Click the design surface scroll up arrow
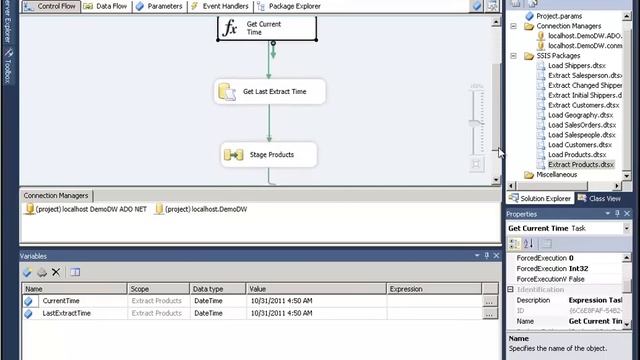The width and height of the screenshot is (640, 360). click(496, 22)
